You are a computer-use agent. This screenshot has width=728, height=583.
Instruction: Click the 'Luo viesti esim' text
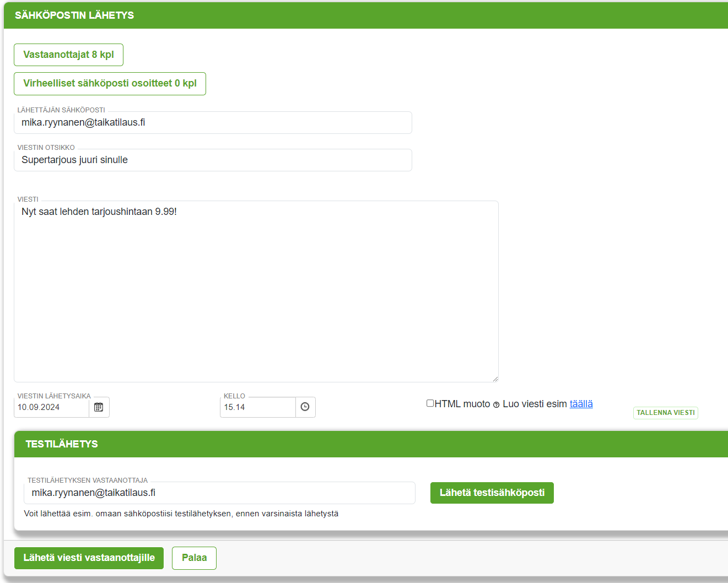(x=535, y=404)
